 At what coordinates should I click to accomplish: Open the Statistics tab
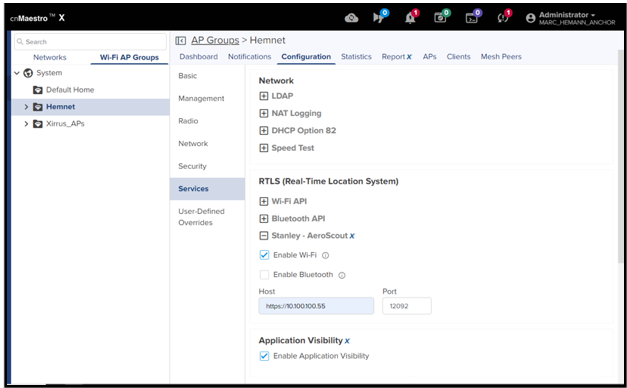click(x=356, y=57)
